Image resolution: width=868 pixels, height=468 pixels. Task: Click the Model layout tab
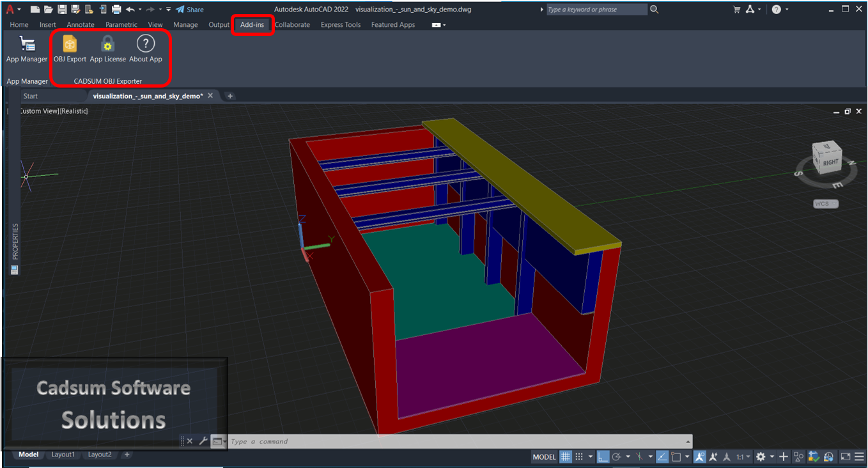click(28, 455)
